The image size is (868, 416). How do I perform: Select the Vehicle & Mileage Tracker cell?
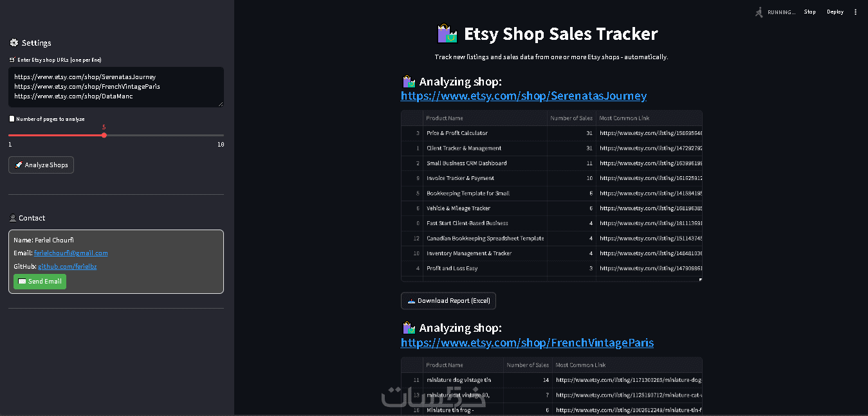click(x=485, y=208)
